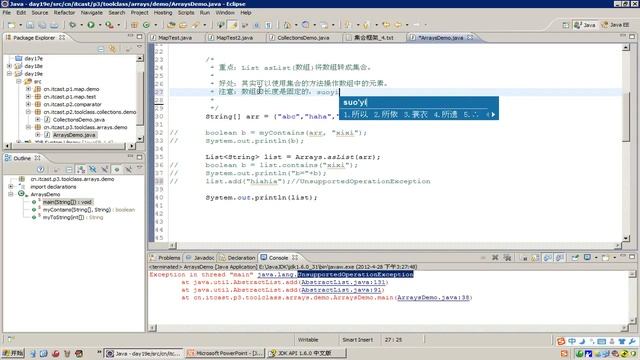Click Remove Launch X icon in Console
Viewport: 640px width, 360px height.
tap(495, 258)
